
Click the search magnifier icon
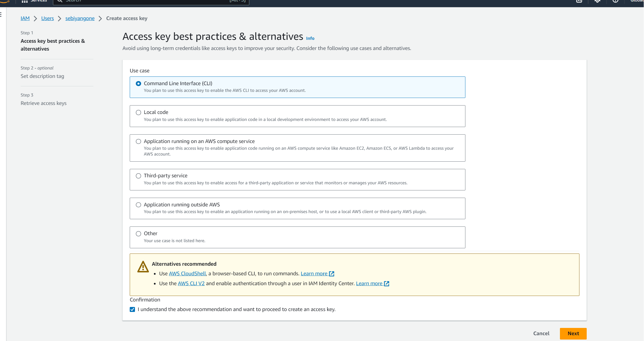(60, 1)
